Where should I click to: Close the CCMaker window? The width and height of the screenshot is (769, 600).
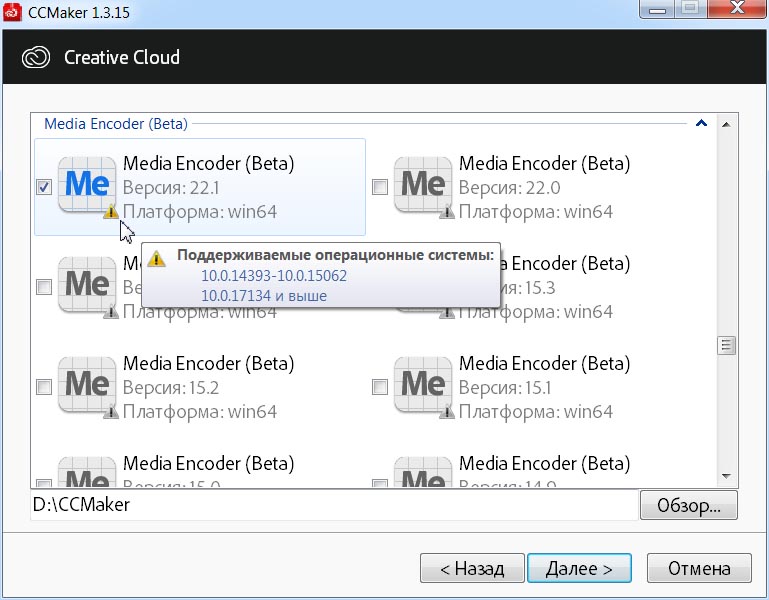(737, 9)
